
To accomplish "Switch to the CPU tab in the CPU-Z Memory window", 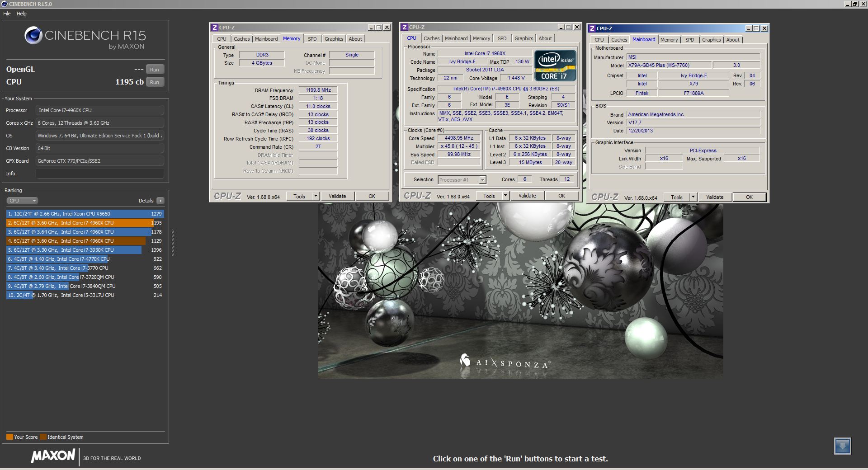I will (x=222, y=39).
